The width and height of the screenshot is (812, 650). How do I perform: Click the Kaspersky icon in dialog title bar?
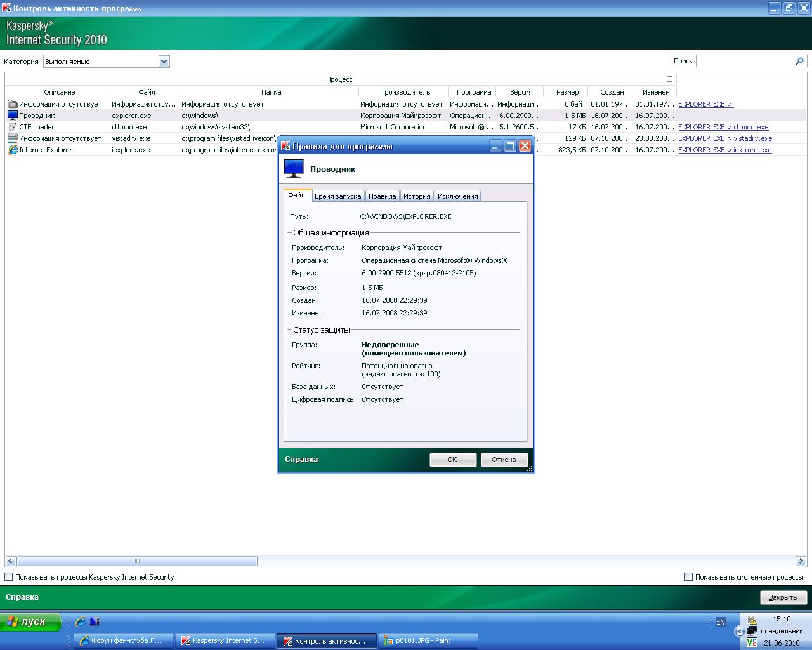point(285,146)
